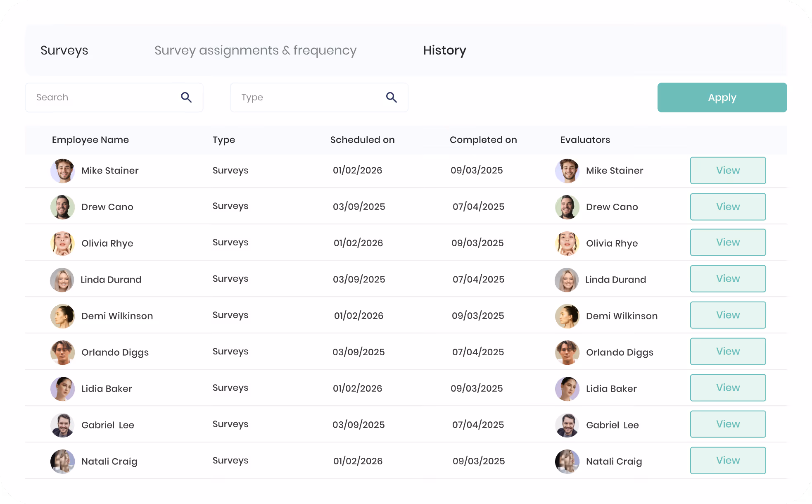Click the magnifier icon in the Search box
The width and height of the screenshot is (812, 504).
186,97
